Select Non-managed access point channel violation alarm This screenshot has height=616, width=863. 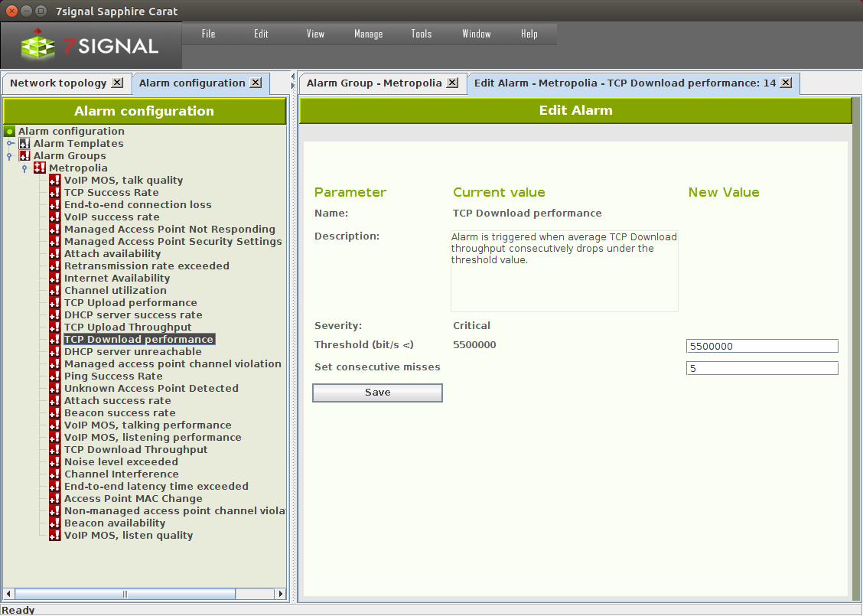(175, 511)
